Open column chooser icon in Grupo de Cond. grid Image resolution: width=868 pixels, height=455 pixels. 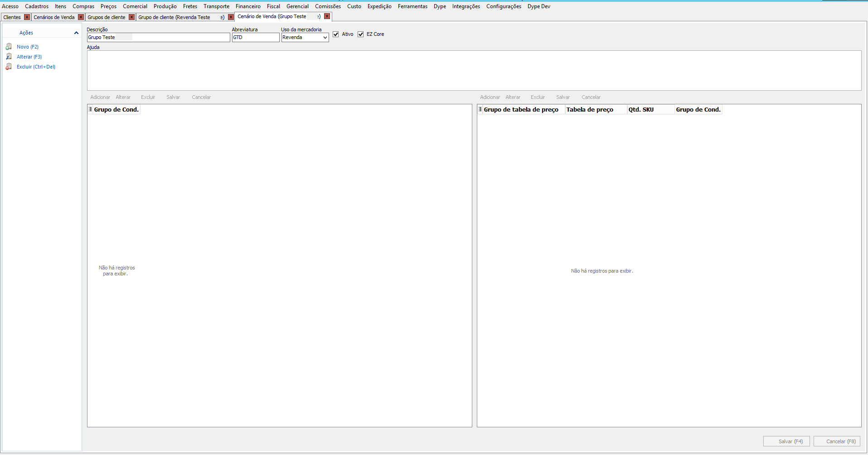91,109
